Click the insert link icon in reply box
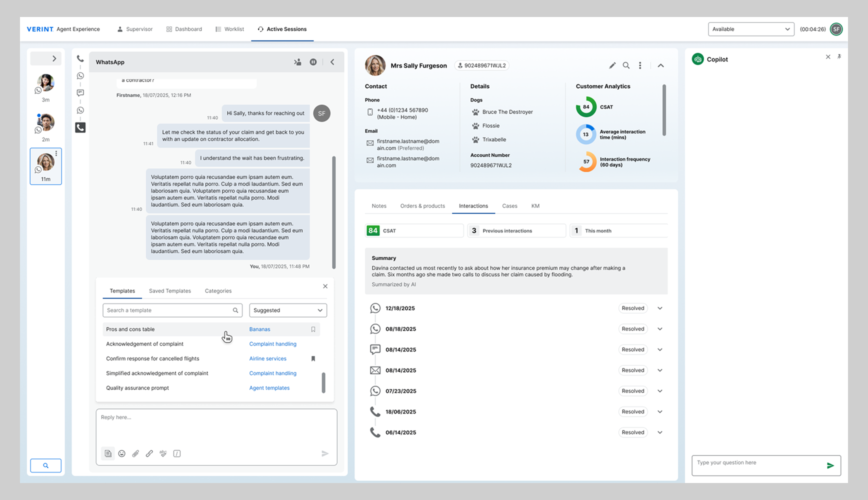Screen dimensions: 868x500 149,453
